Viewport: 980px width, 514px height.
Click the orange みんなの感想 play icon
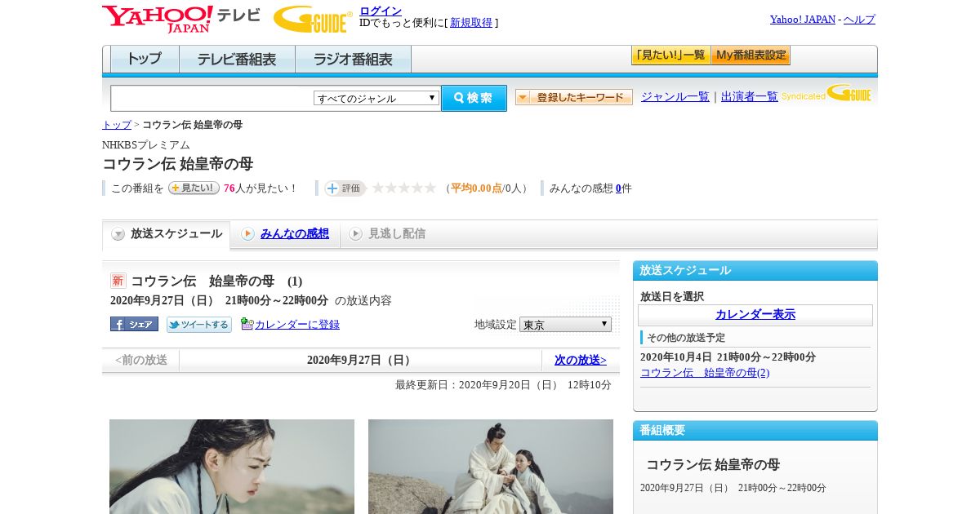(x=247, y=234)
